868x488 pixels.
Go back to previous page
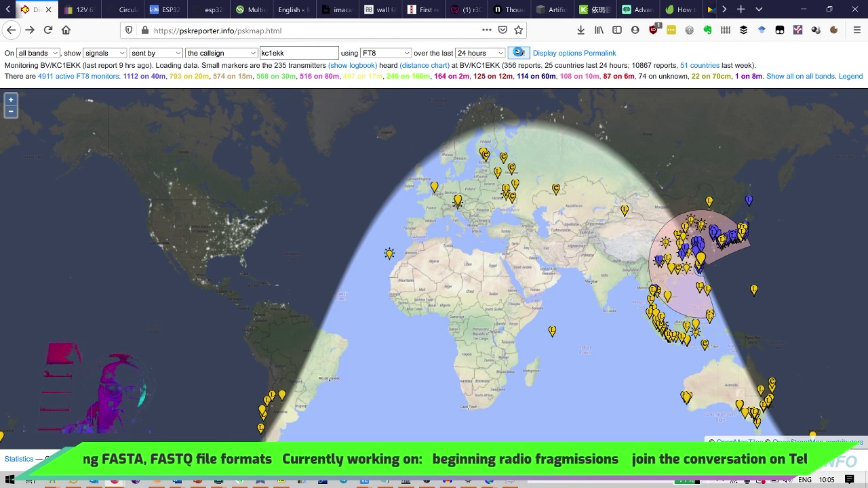click(11, 30)
